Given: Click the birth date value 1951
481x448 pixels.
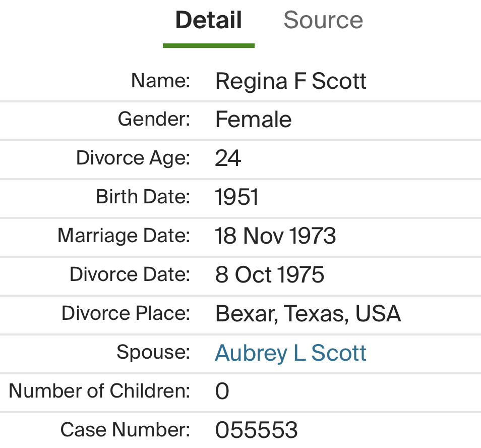Looking at the screenshot, I should point(236,198).
